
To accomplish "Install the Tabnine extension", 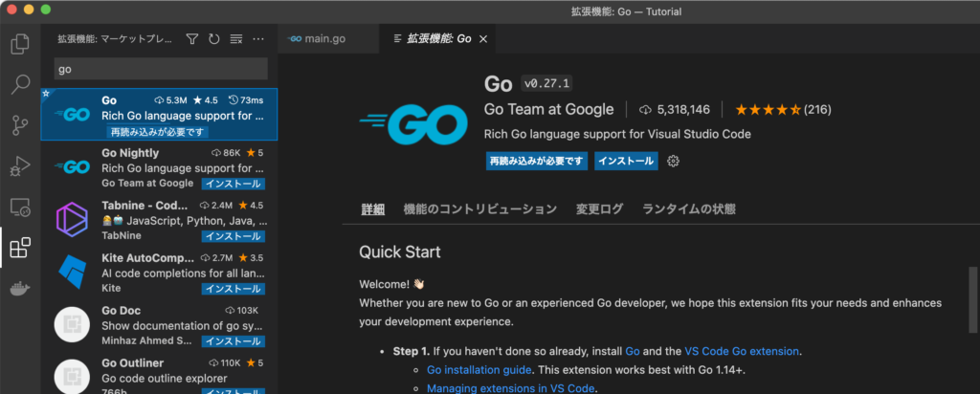I will pyautogui.click(x=234, y=236).
